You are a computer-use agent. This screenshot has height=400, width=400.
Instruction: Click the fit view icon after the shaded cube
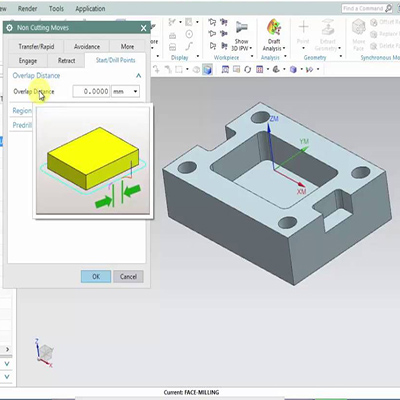pos(225,69)
